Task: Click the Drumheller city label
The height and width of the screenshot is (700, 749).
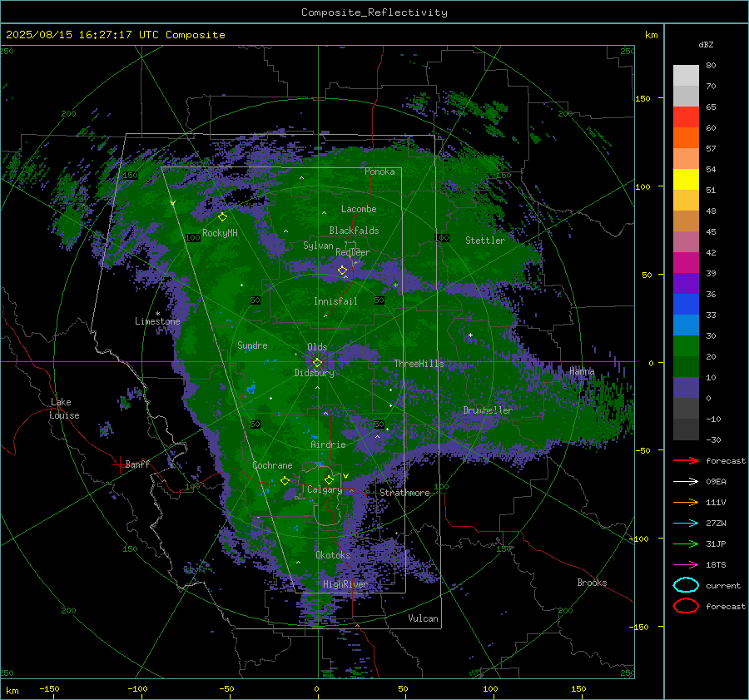Action: (488, 410)
